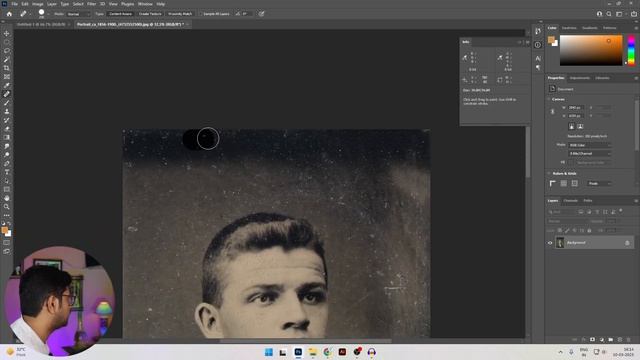Image resolution: width=640 pixels, height=360 pixels.
Task: Select the Horizontal Type tool
Action: click(7, 172)
